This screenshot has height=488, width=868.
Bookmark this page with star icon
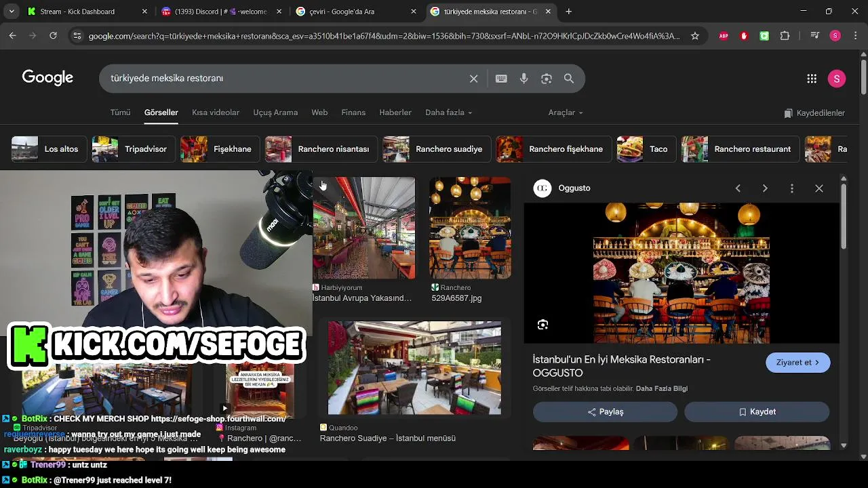(x=695, y=36)
